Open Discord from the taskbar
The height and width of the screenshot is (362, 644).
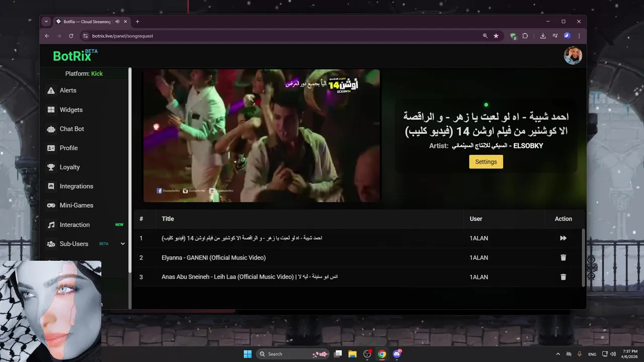click(396, 354)
